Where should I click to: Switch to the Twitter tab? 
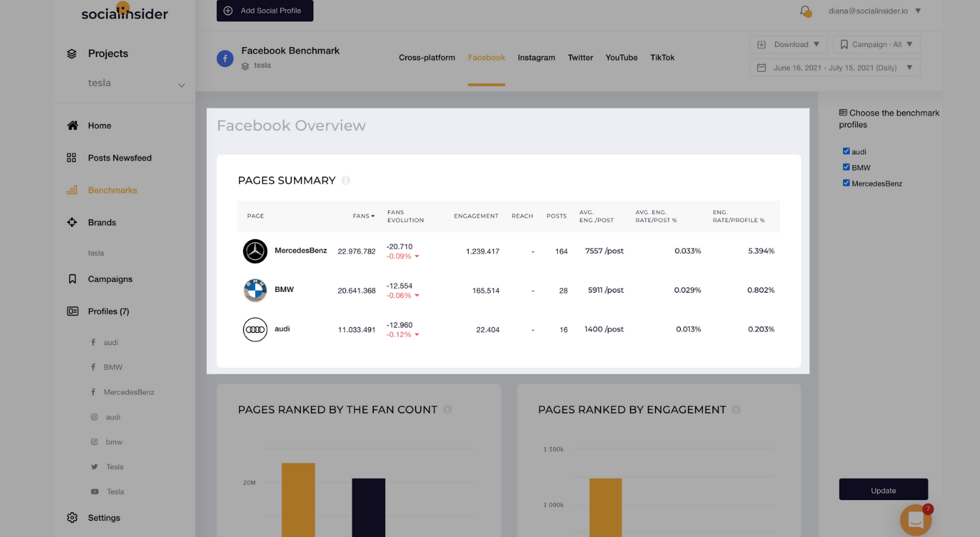(x=581, y=58)
